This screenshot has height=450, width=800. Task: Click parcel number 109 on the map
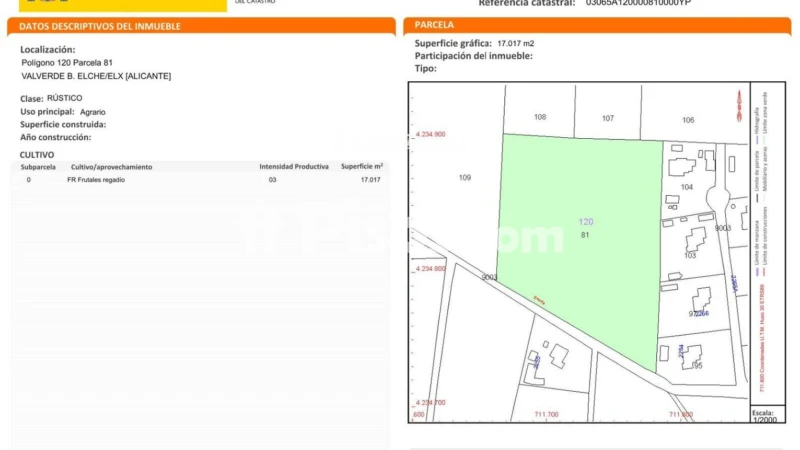tap(465, 178)
